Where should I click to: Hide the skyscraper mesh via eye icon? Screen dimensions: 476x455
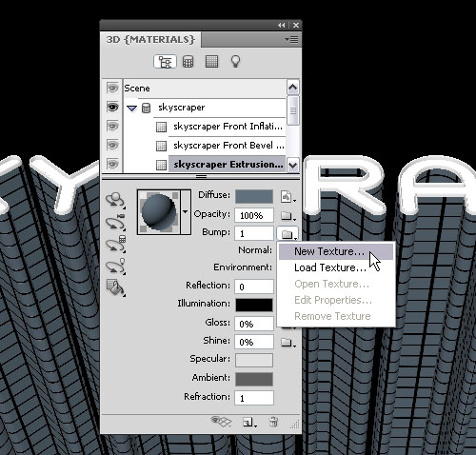coord(112,108)
